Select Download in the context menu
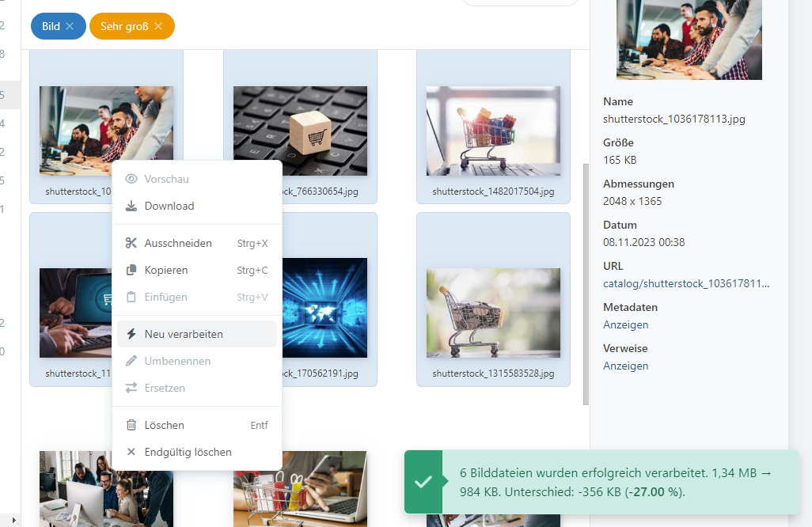Viewport: 812px width, 527px height. pyautogui.click(x=169, y=207)
